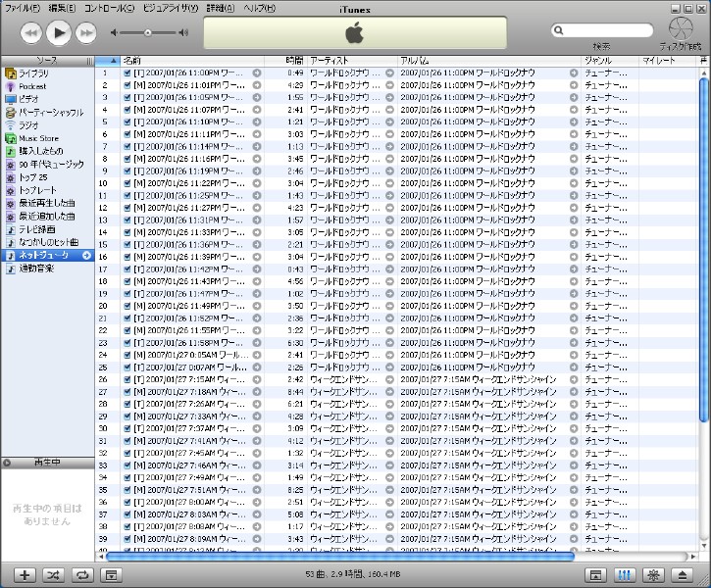
Task: Click the disc burn icon
Action: 680,30
